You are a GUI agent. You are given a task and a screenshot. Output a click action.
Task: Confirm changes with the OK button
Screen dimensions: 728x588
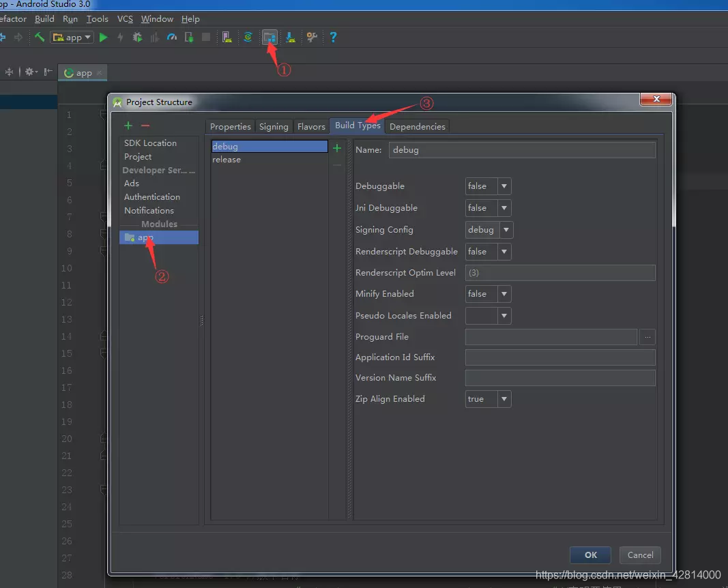coord(589,555)
